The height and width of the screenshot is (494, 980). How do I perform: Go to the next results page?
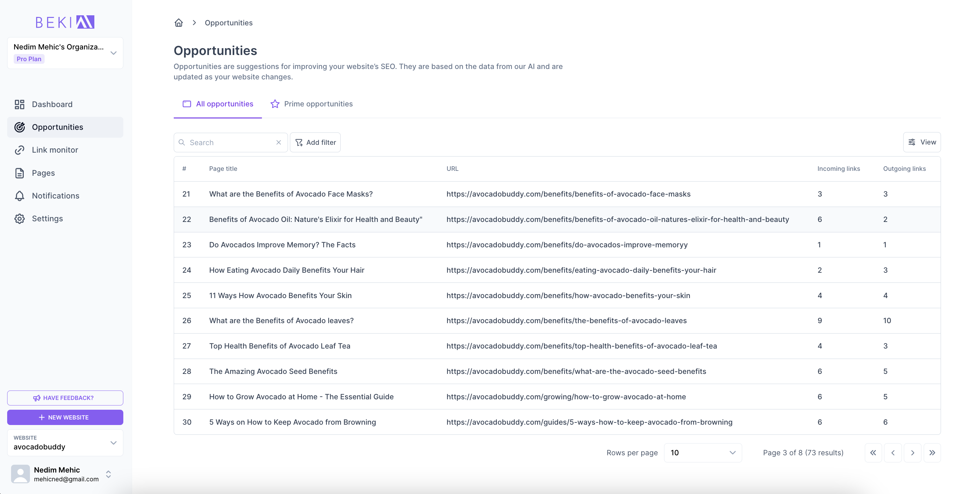[x=912, y=453]
